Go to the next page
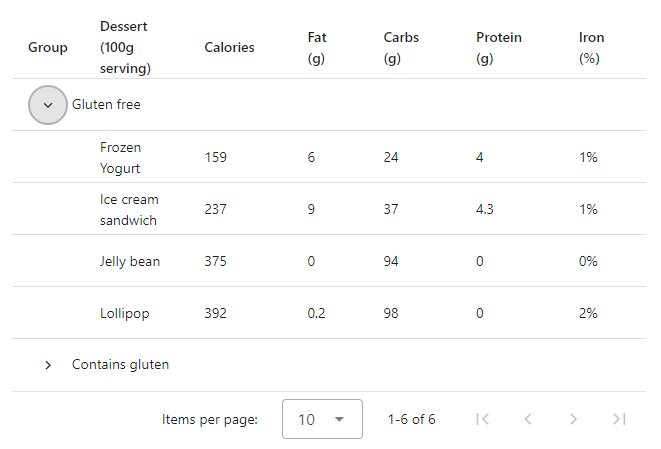Viewport: 661px width, 449px height. pyautogui.click(x=573, y=419)
